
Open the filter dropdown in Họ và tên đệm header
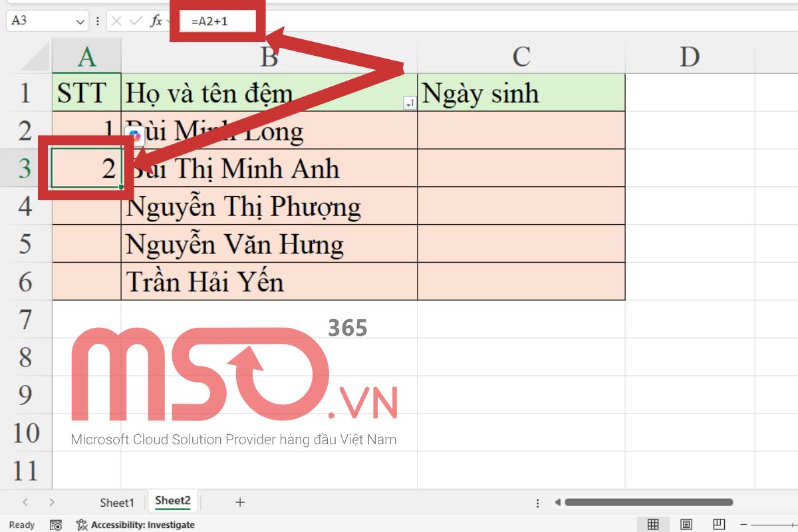click(x=410, y=103)
